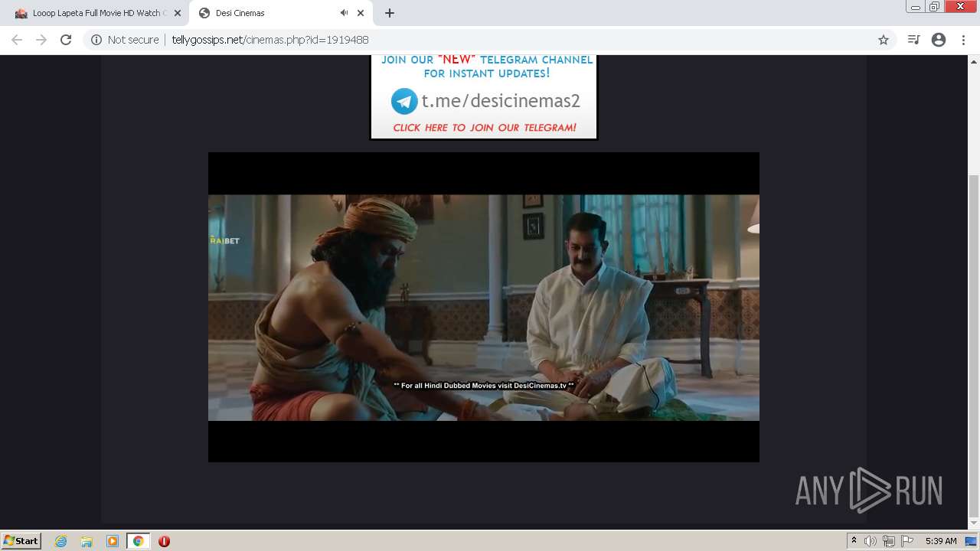Switch to the Desi Cinemas tab
980x551 pixels.
pyautogui.click(x=281, y=13)
